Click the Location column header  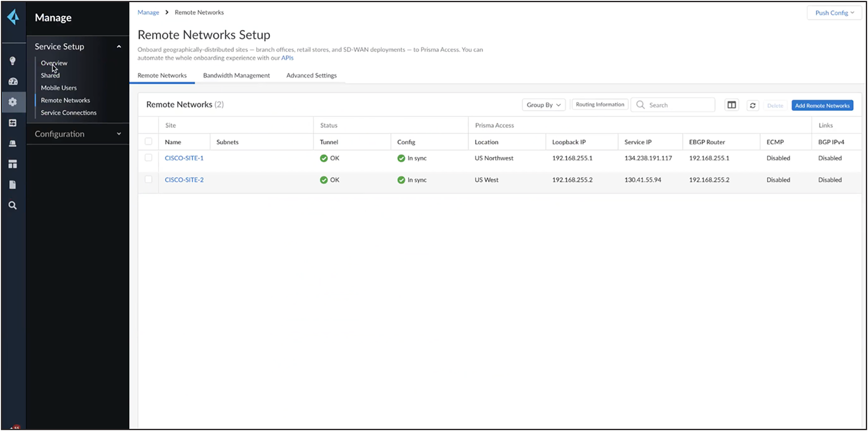click(x=486, y=142)
